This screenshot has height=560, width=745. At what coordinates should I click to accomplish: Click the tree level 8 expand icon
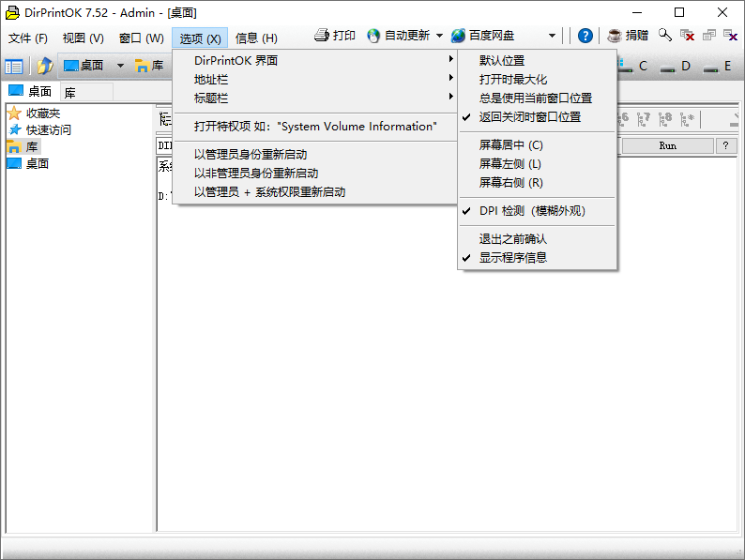coord(665,119)
